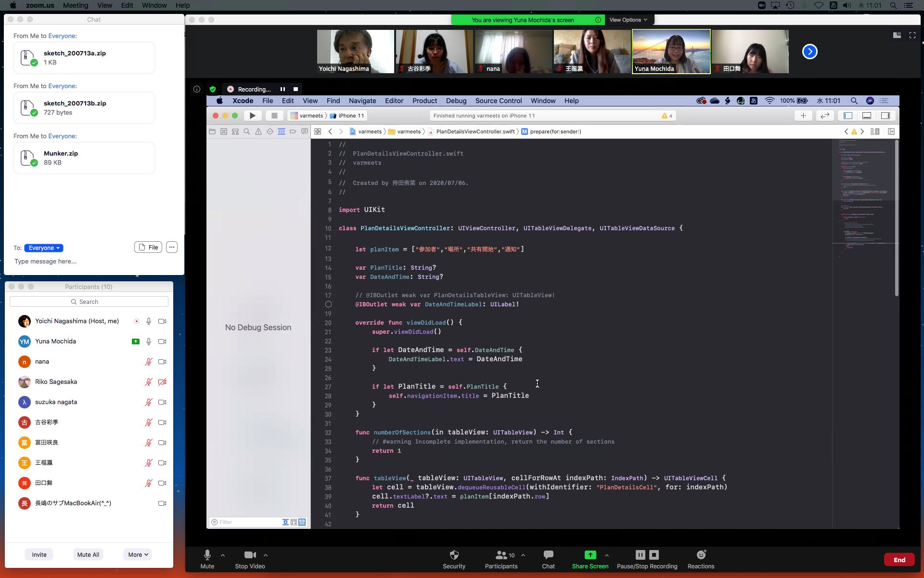Toggle Mute microphone in Zoom toolbar
The image size is (924, 578).
tap(207, 555)
